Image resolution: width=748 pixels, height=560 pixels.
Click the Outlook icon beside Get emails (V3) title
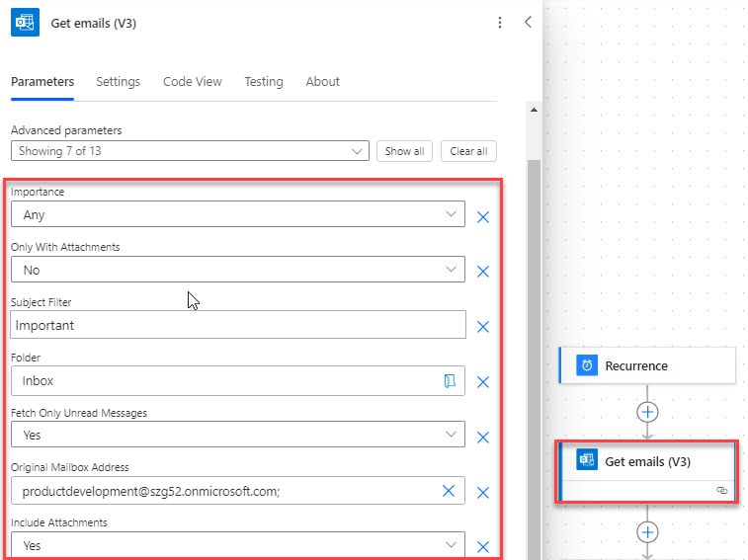click(x=25, y=23)
